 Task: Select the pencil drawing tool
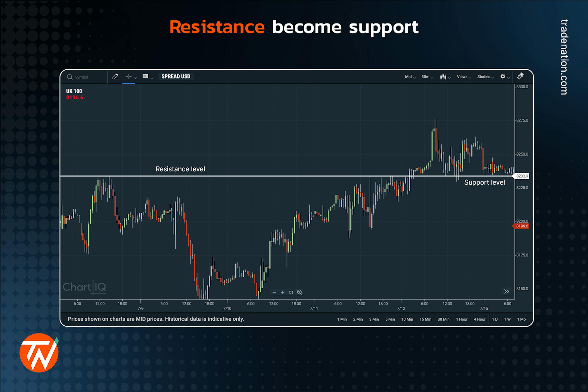coord(115,77)
